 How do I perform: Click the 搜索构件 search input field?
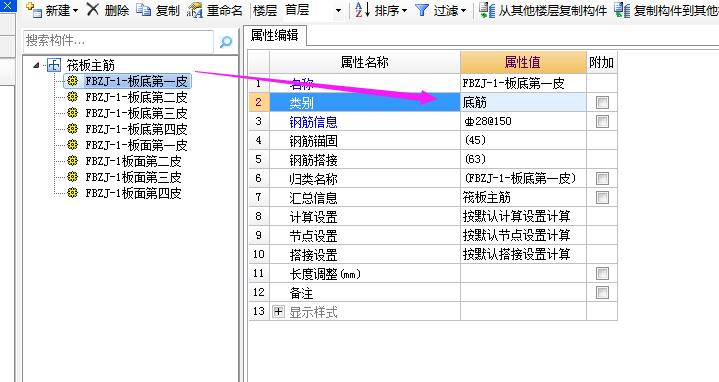(x=119, y=41)
